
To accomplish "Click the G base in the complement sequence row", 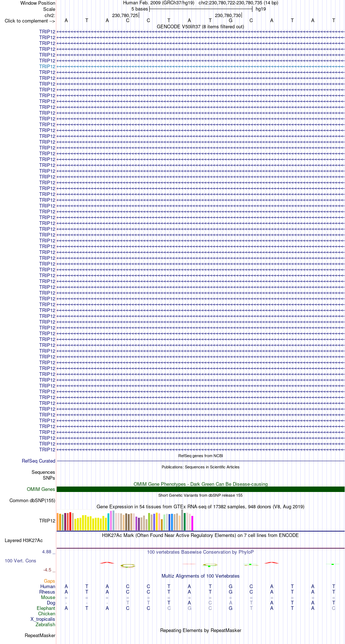I will [x=231, y=20].
